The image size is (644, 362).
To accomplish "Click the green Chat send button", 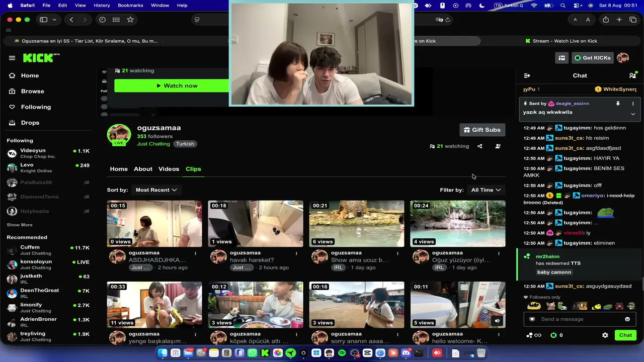I will coord(625,335).
